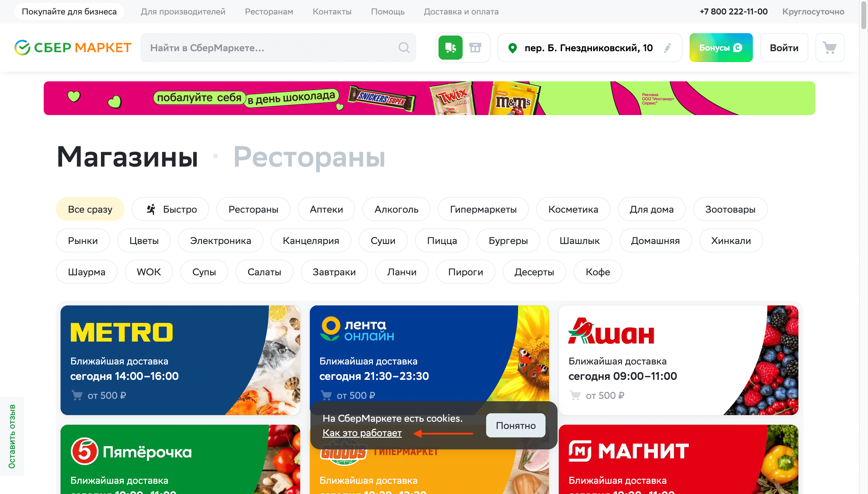Click the Как это работает link
The image size is (868, 494).
[x=362, y=433]
